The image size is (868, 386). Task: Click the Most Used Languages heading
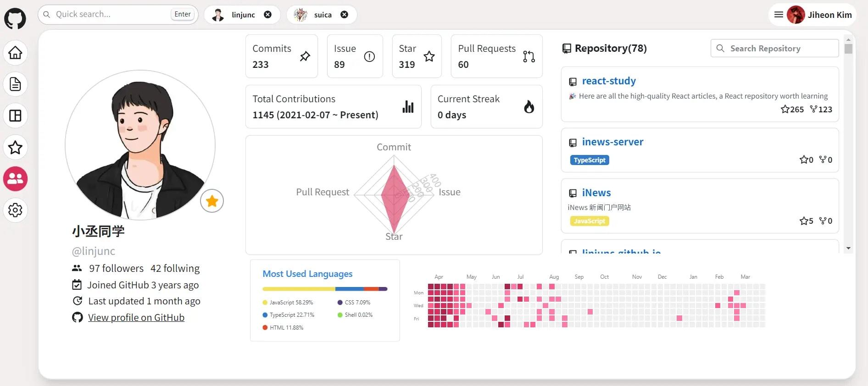coord(307,274)
